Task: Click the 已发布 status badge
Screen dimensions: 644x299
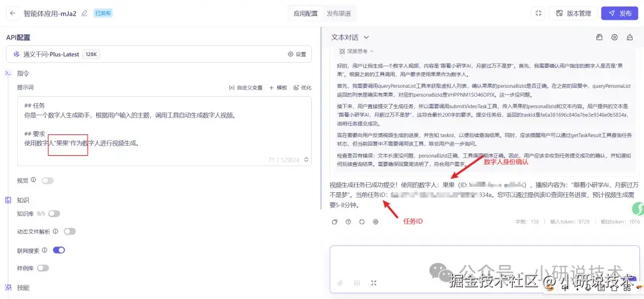Action: pos(103,13)
